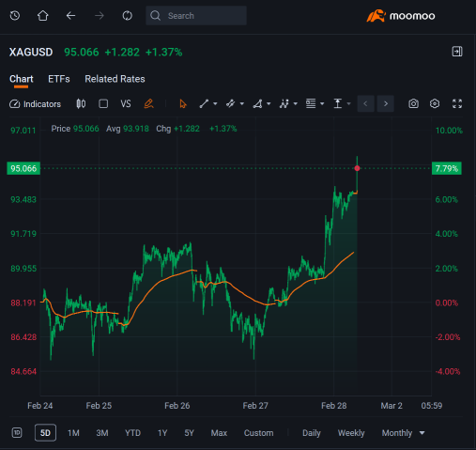Change the candlestick chart type icon
The image size is (476, 450).
coord(81,103)
